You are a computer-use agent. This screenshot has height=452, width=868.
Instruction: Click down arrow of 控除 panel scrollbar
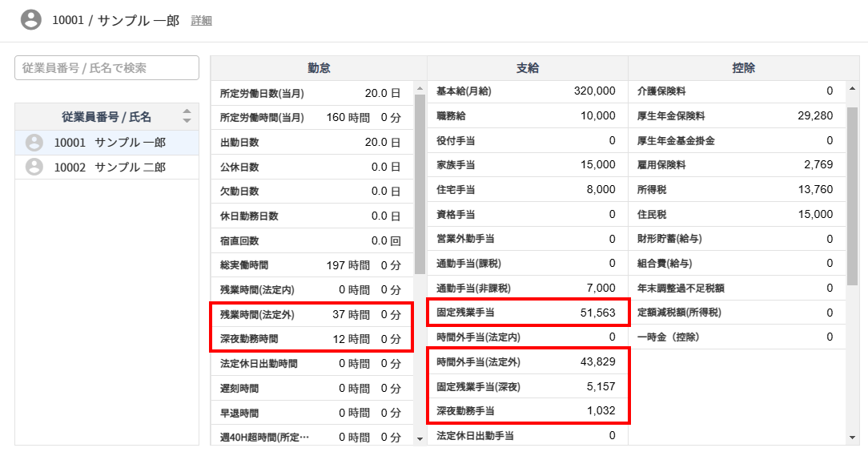pyautogui.click(x=853, y=438)
